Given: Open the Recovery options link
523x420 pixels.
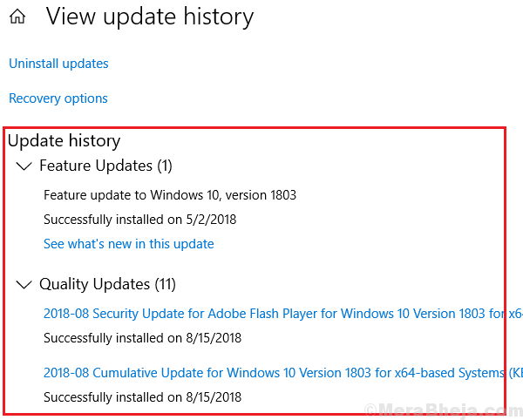Looking at the screenshot, I should 58,98.
